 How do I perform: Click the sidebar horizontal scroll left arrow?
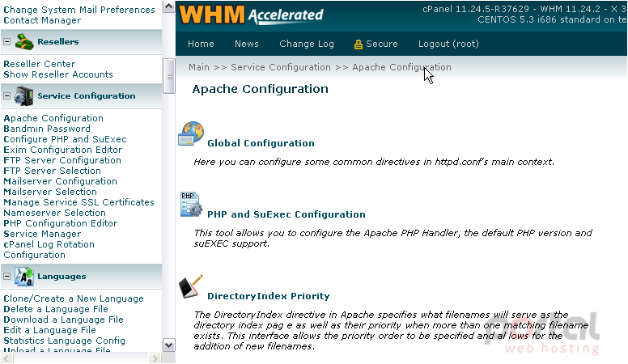point(6,358)
